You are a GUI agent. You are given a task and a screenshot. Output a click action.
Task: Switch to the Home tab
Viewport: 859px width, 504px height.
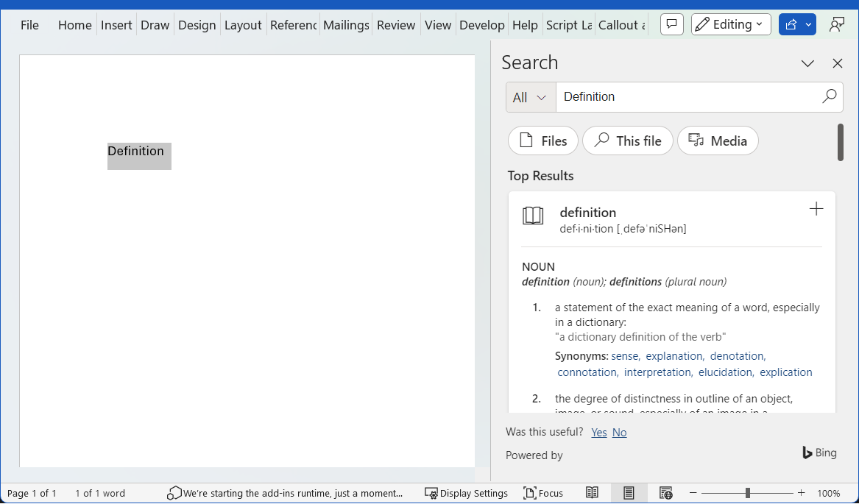(x=74, y=25)
